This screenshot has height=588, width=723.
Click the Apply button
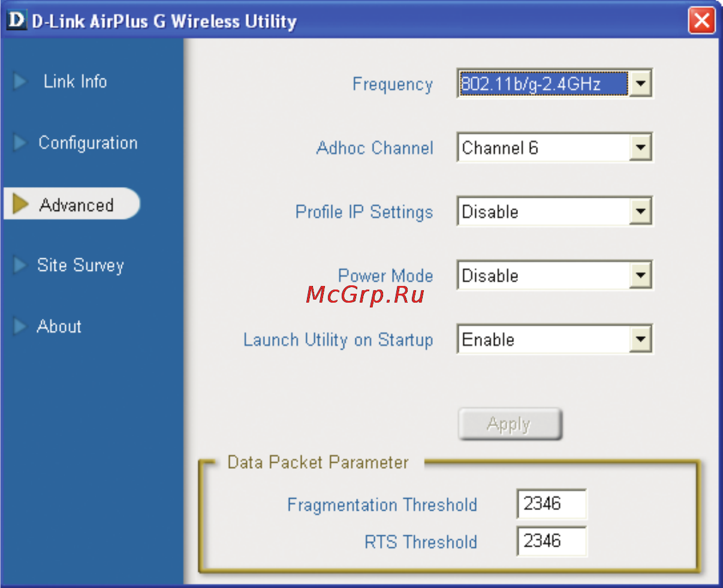(510, 424)
